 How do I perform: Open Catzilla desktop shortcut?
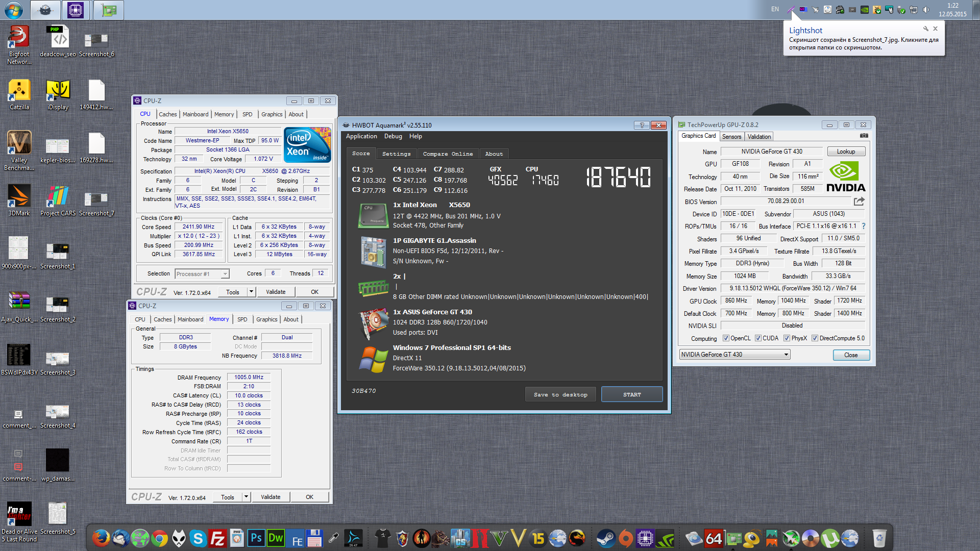(x=19, y=95)
